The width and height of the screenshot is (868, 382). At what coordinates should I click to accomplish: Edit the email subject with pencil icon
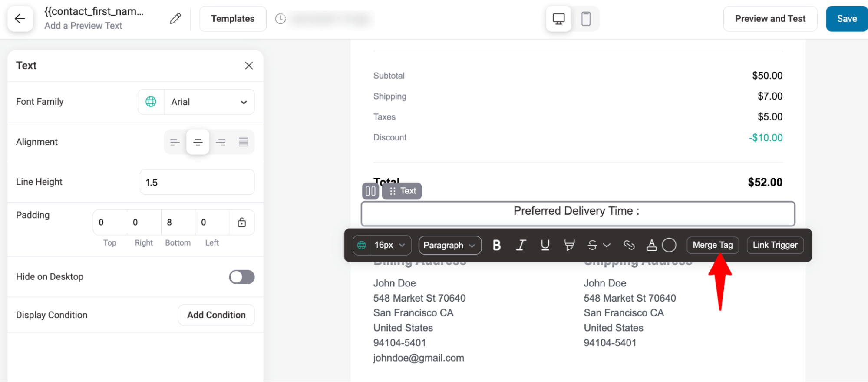tap(175, 19)
